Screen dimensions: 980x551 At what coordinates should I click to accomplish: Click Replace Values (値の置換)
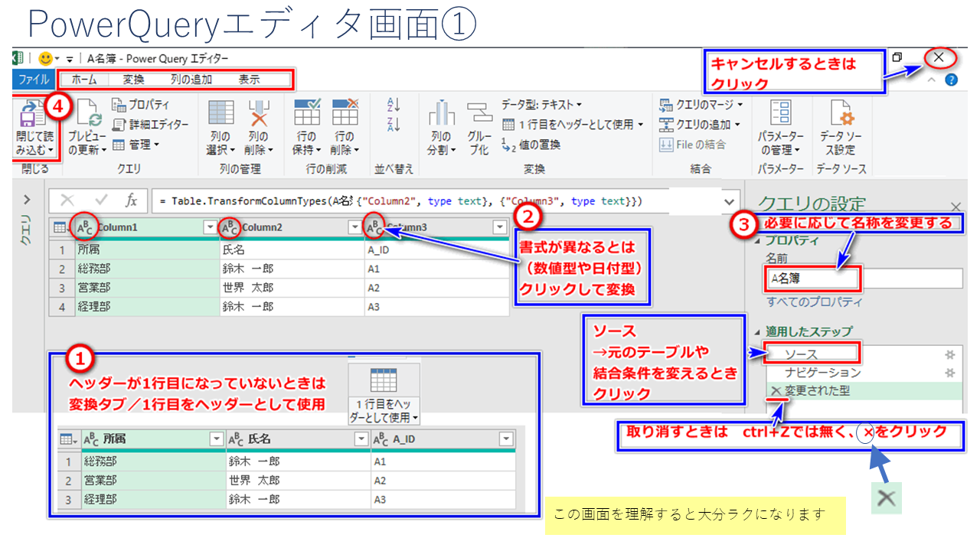point(531,144)
